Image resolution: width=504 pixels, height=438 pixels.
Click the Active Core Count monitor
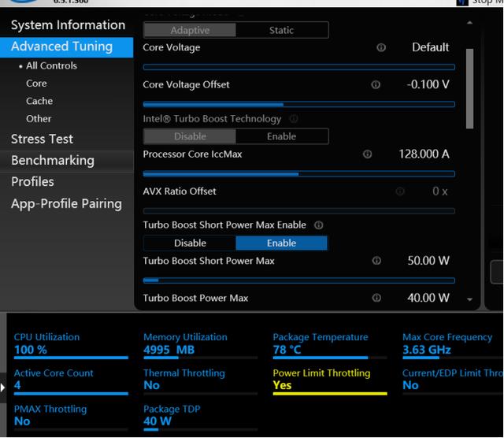pos(71,381)
